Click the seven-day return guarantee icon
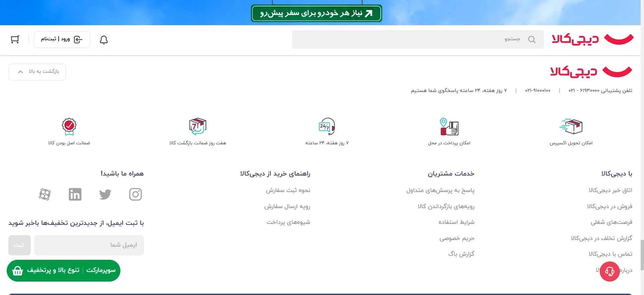Viewport: 644px width, 295px height. click(x=198, y=127)
